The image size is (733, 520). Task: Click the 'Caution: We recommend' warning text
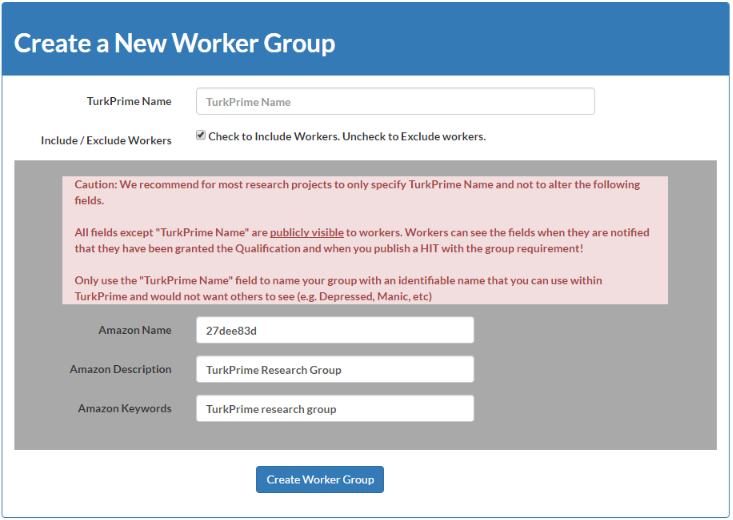point(357,192)
